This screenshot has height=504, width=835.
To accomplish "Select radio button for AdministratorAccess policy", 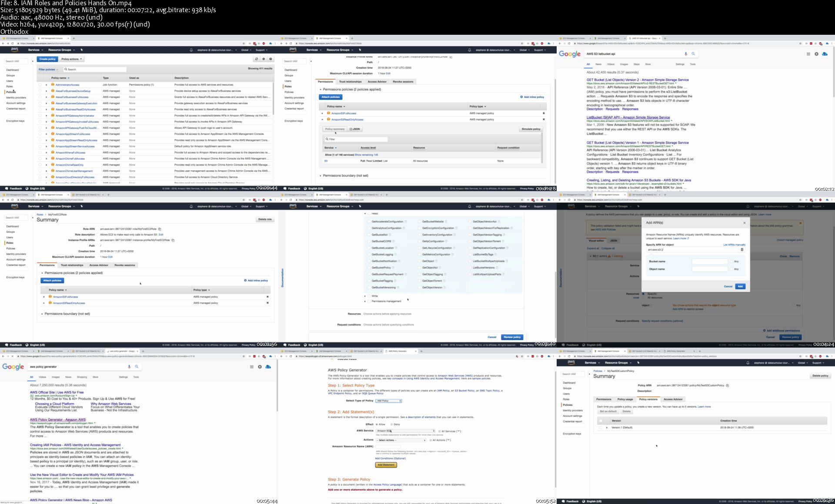I will (x=40, y=85).
